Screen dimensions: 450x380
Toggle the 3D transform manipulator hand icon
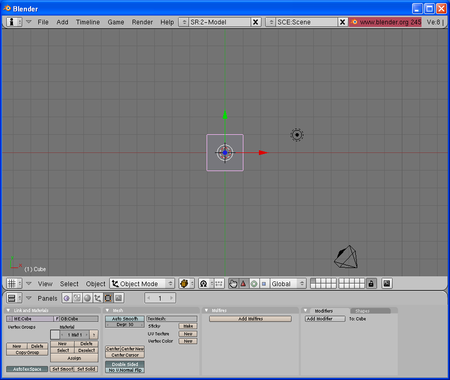(x=233, y=284)
